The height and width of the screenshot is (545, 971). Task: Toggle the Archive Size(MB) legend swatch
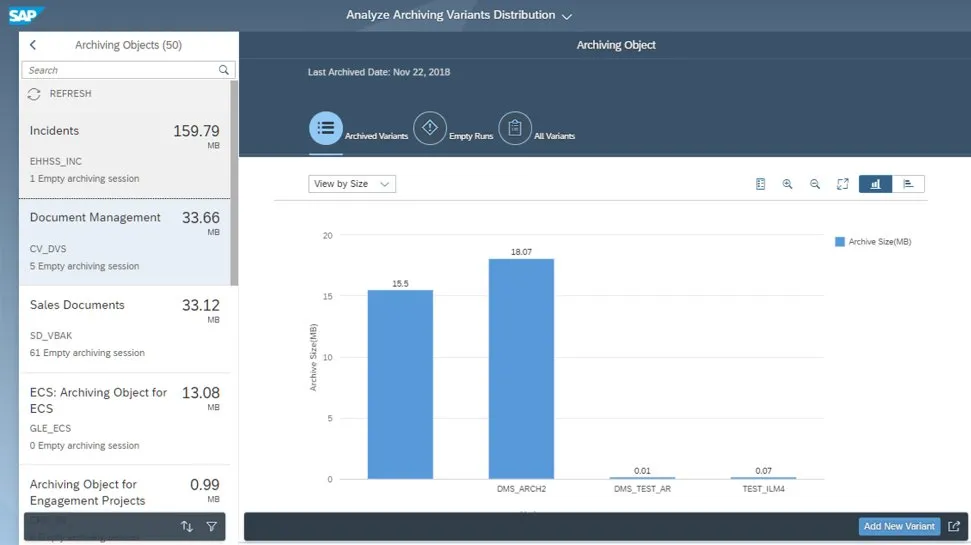840,242
